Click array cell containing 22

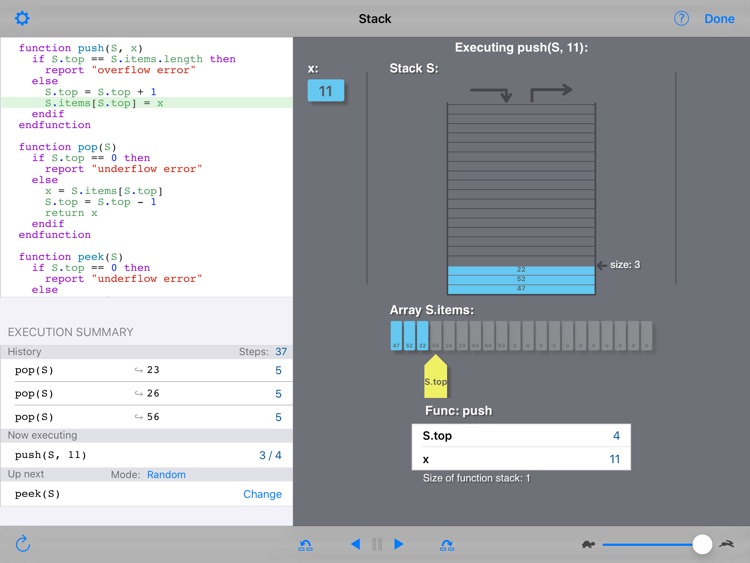(422, 335)
